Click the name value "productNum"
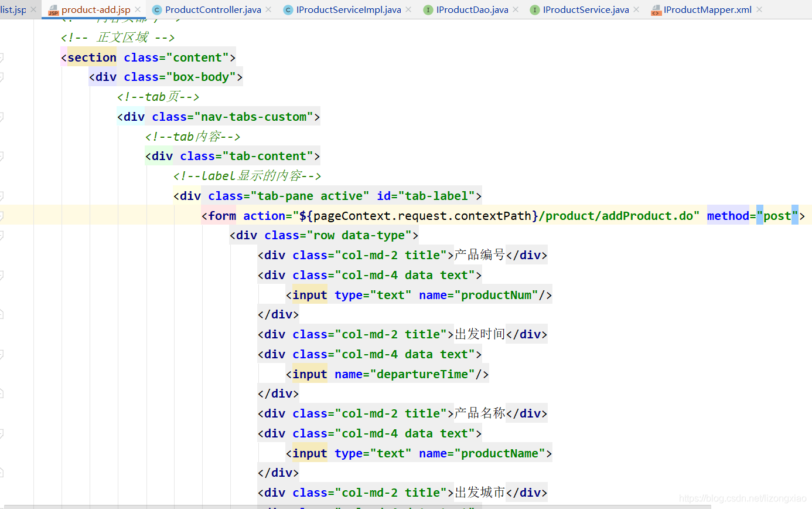The width and height of the screenshot is (812, 509). [496, 295]
